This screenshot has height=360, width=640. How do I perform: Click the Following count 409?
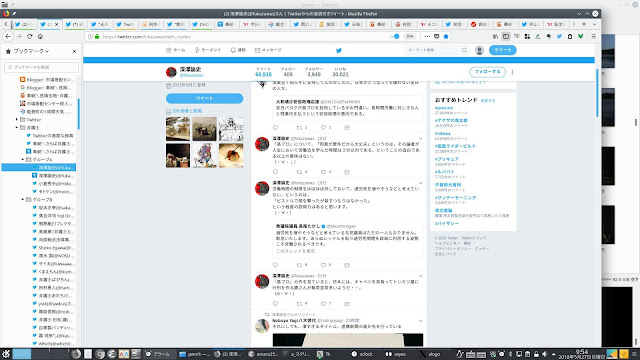click(288, 72)
